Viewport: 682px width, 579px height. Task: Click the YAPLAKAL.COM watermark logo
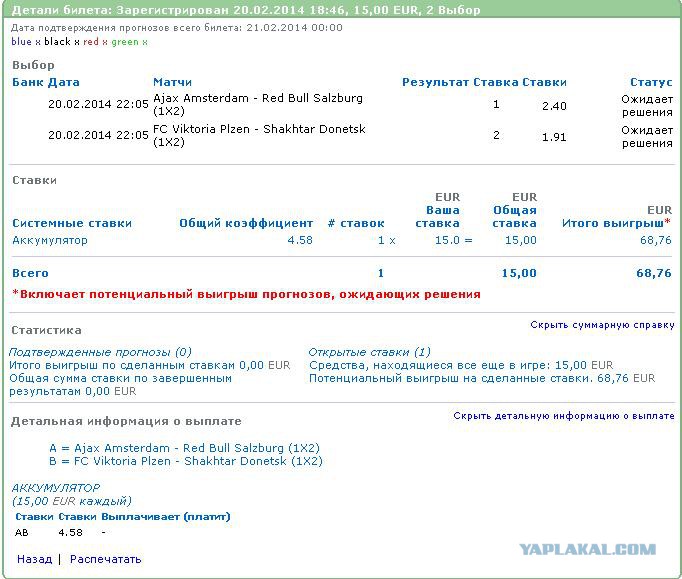(587, 549)
